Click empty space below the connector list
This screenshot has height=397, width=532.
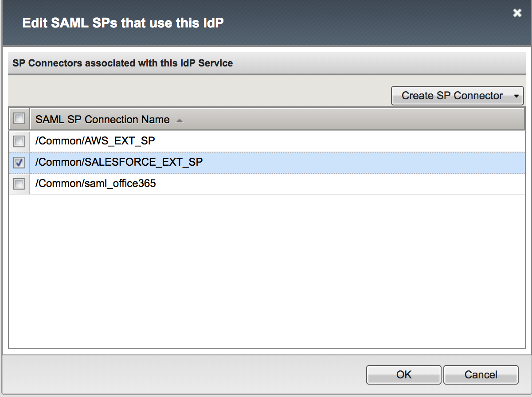(x=267, y=270)
